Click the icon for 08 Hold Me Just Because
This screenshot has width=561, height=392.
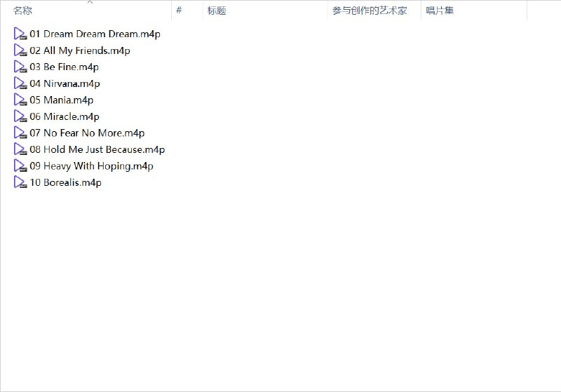click(20, 149)
